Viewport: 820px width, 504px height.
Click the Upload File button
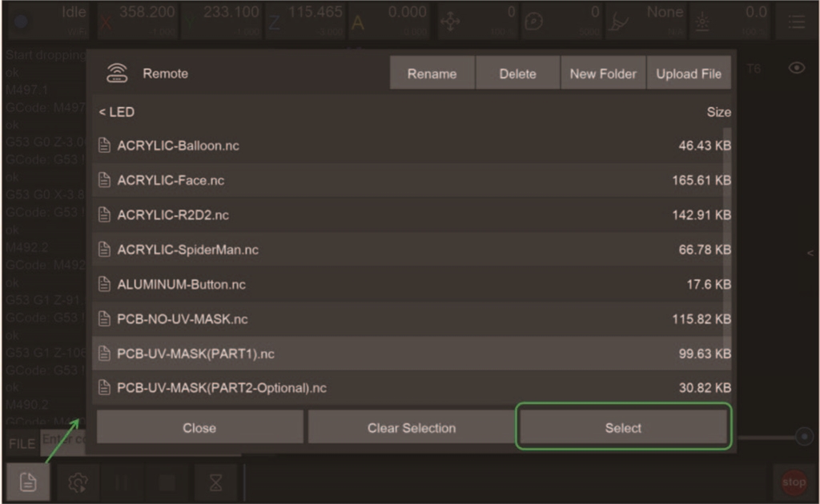point(689,74)
